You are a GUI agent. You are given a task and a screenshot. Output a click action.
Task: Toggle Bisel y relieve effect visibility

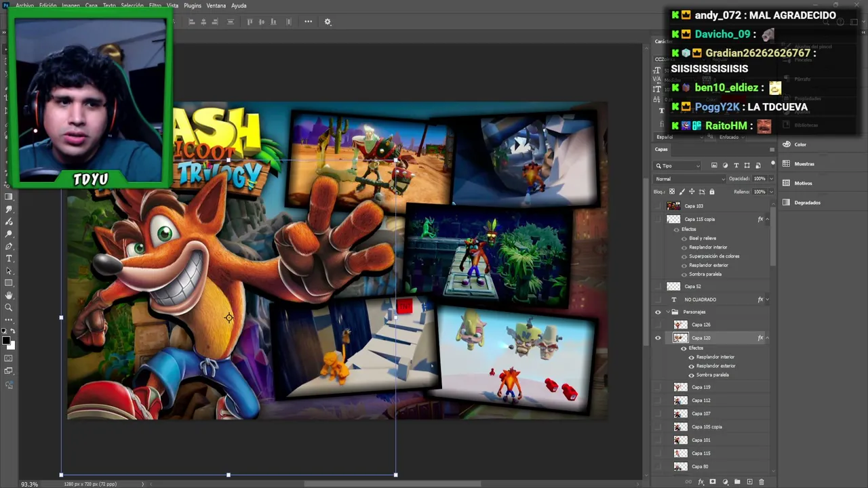point(684,239)
